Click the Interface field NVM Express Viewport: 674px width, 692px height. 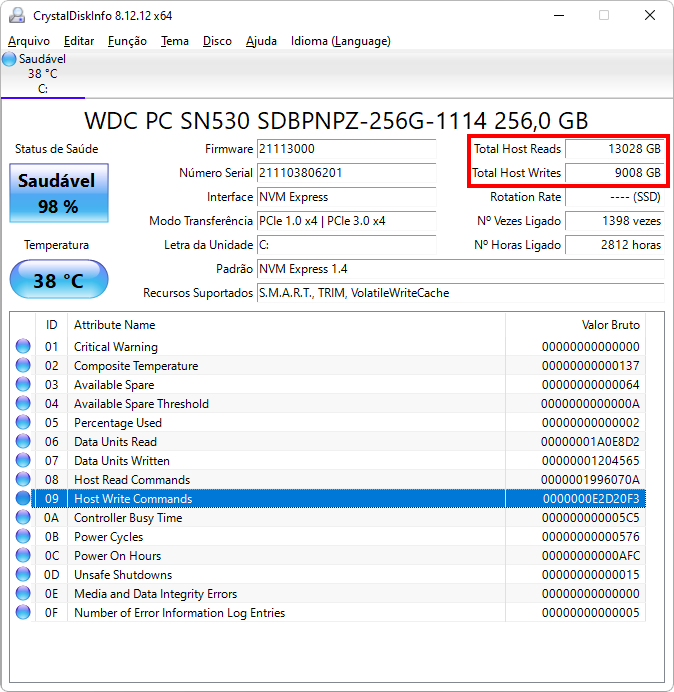(346, 197)
